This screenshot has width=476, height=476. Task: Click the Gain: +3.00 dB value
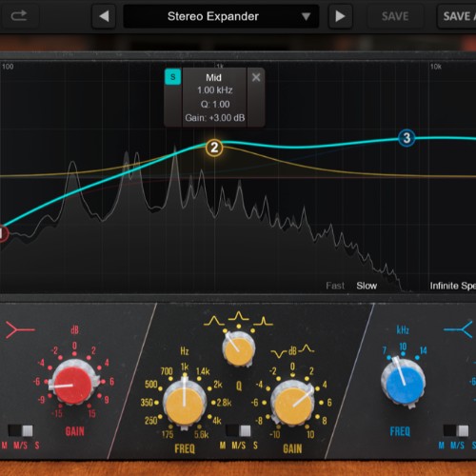pyautogui.click(x=215, y=118)
